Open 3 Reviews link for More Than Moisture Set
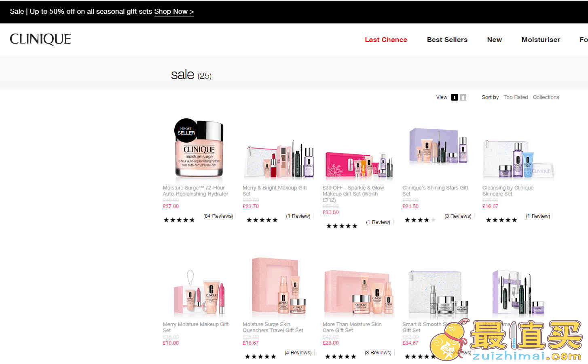Screen dimensions: 588x364 coord(378,353)
